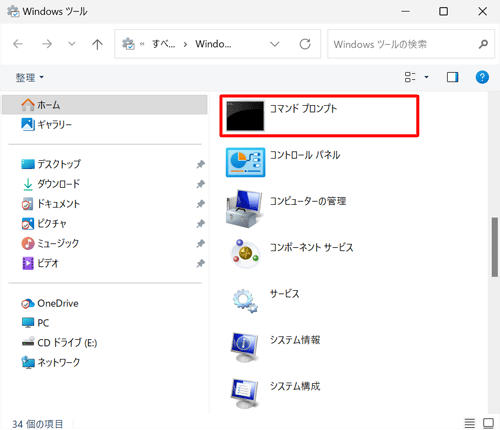Select the コンポーネント サービス label text
This screenshot has width=500, height=430.
311,247
